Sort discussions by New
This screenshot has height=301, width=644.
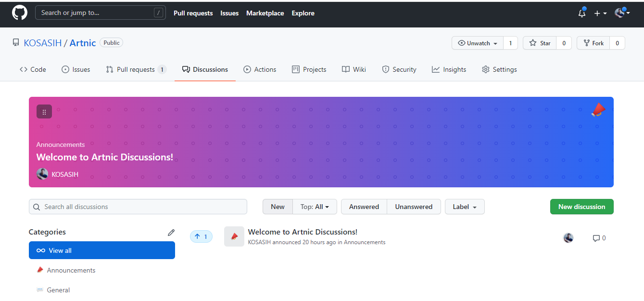pos(278,207)
